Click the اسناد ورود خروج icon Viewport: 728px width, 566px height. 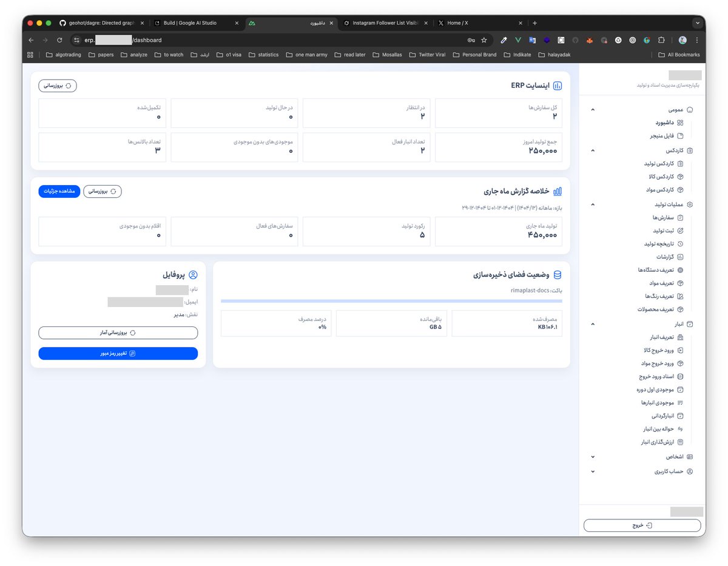[680, 377]
